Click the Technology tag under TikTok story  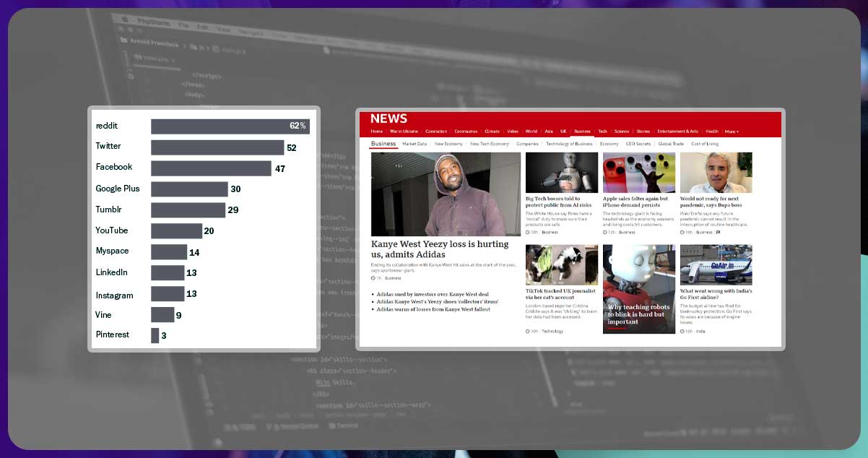552,332
